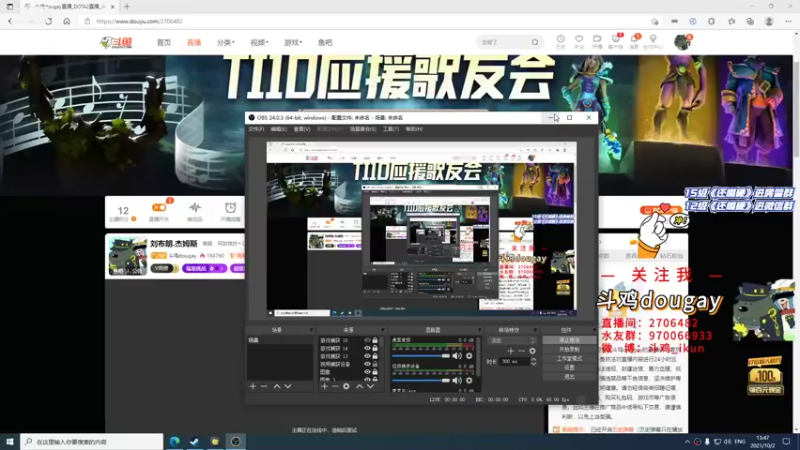Expand the Douyu 视频 dropdown menu
The image size is (800, 450).
click(x=259, y=43)
